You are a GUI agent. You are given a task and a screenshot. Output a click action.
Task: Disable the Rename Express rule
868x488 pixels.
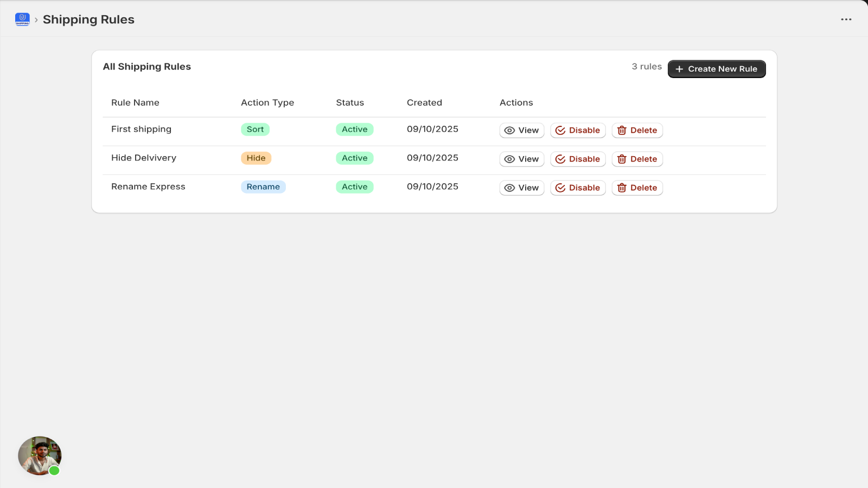(x=578, y=188)
